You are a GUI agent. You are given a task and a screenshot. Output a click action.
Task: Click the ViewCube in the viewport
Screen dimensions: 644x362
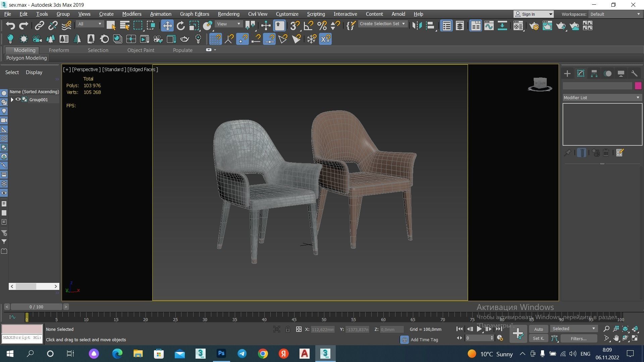pyautogui.click(x=540, y=84)
